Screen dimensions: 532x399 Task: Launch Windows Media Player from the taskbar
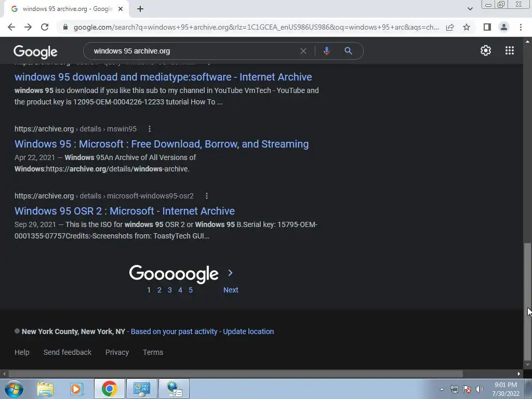click(77, 389)
